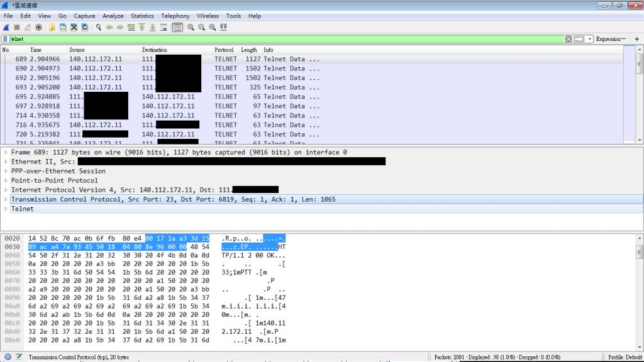Jump to the first packet
644x362 pixels.
(x=142, y=28)
